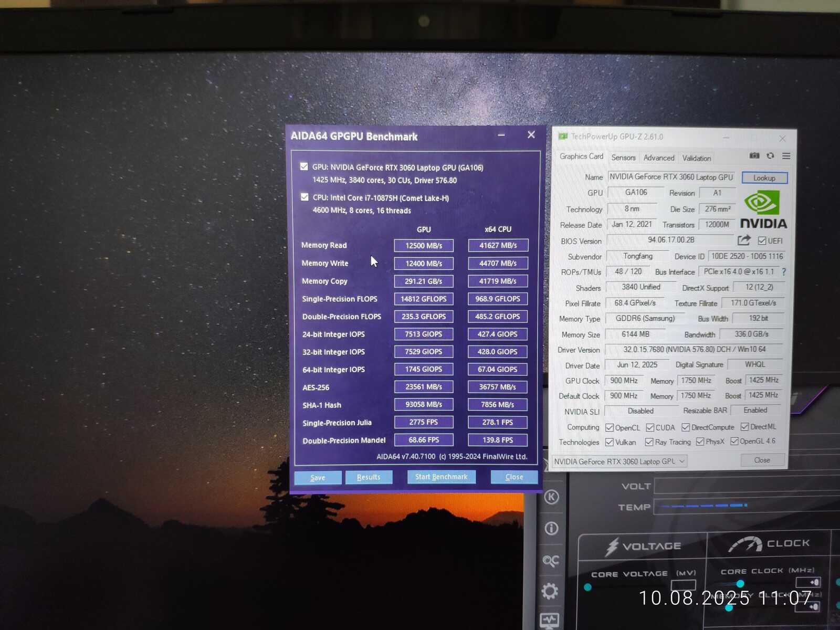
Task: Click the BIOS export share icon in GPU-Z
Action: click(744, 240)
